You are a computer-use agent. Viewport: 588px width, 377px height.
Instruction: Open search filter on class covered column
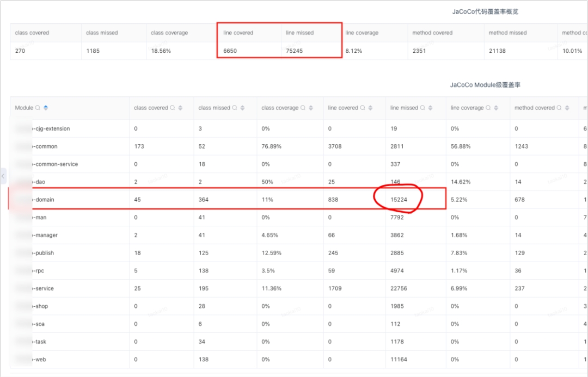click(x=173, y=108)
